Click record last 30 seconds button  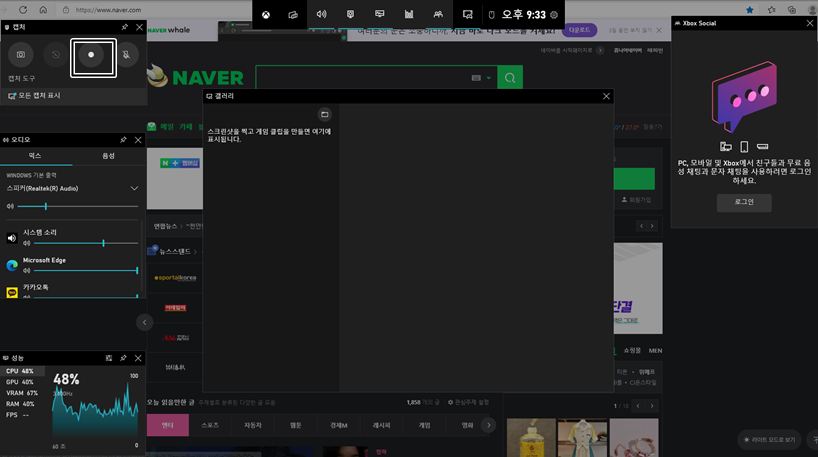click(56, 55)
